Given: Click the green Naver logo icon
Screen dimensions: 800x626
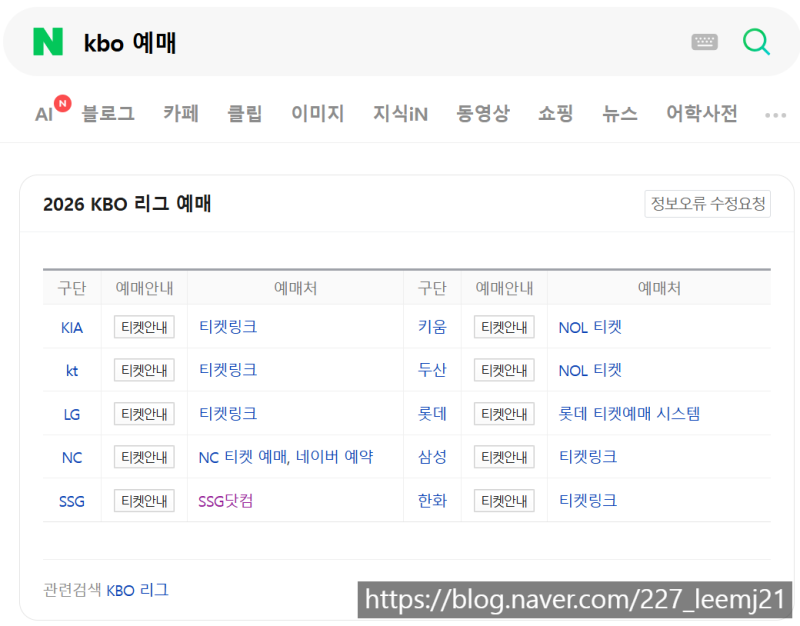Looking at the screenshot, I should [48, 42].
